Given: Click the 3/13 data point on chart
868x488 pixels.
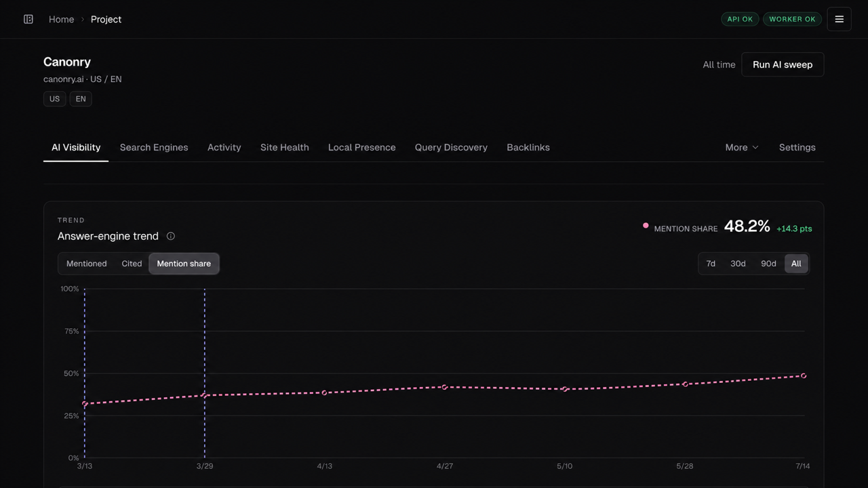Looking at the screenshot, I should [85, 404].
